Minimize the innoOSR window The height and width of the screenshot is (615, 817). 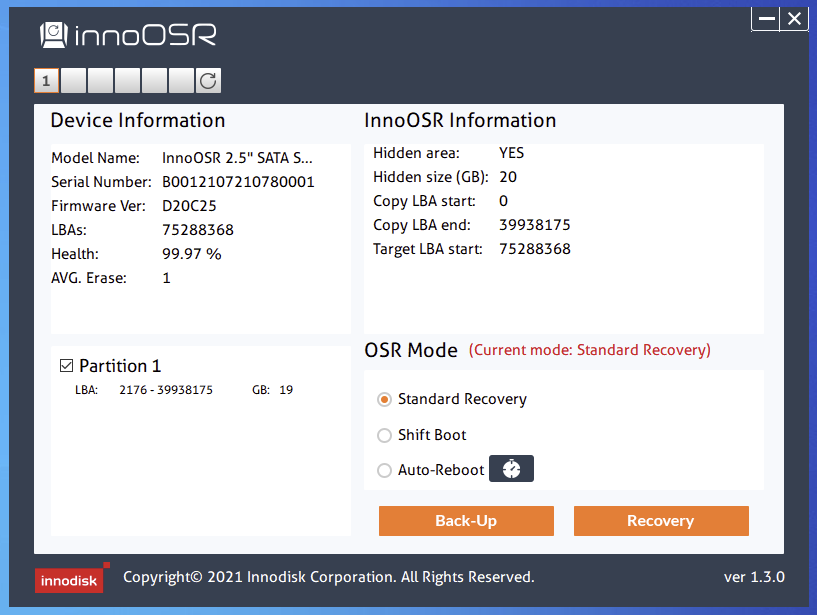(767, 19)
